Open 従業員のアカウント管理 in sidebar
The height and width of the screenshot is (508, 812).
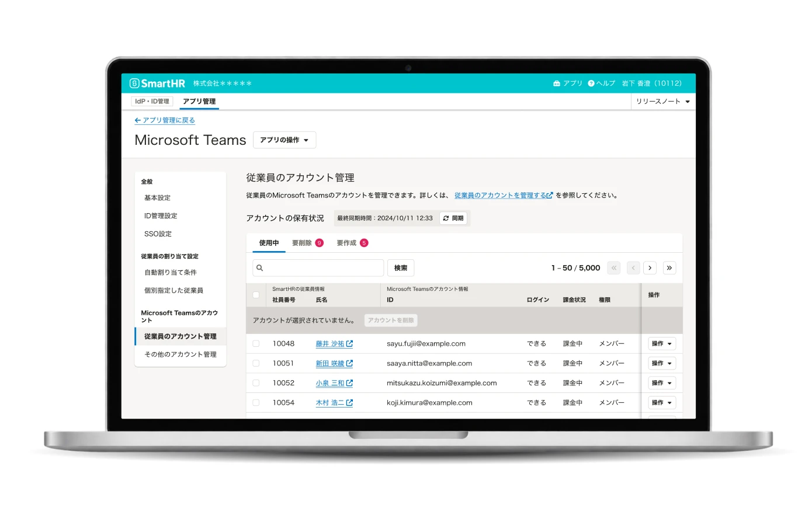[181, 336]
